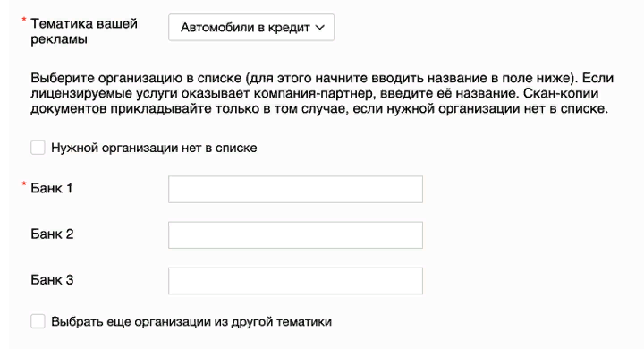644x349 pixels.
Task: Click the red asterisk beside 'Тематика вашей рекламы'
Action: coord(24,20)
